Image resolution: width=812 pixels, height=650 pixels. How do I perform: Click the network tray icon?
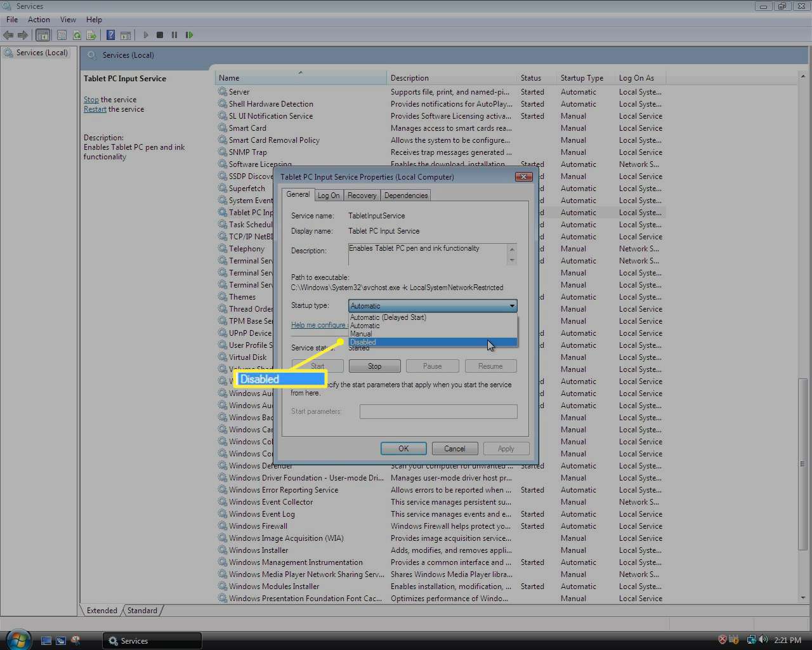click(752, 640)
